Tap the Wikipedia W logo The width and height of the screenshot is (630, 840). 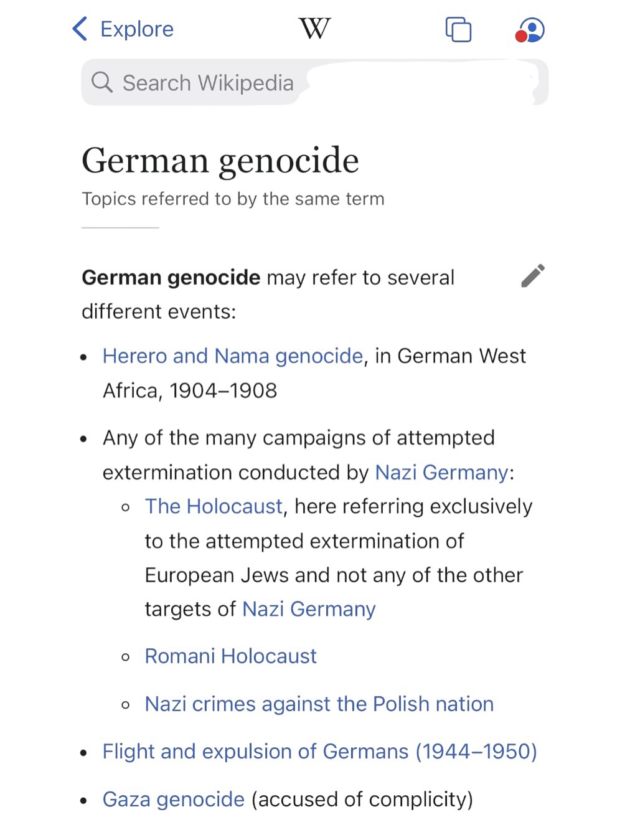tap(314, 29)
